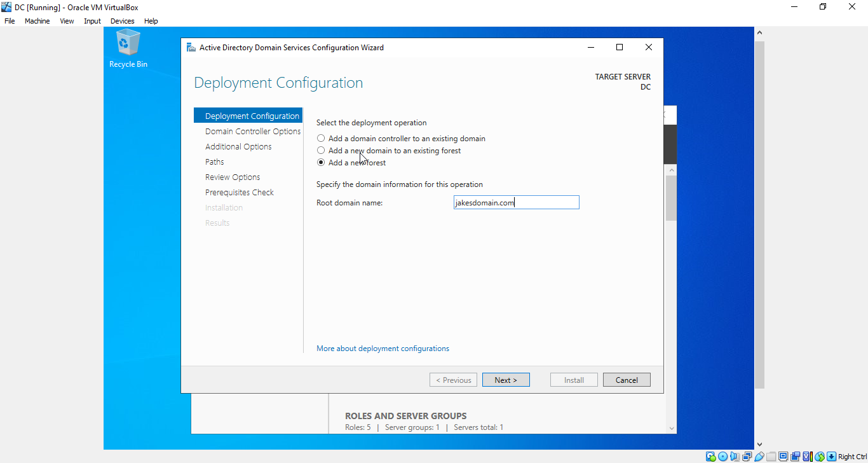
Task: Click inside the Root domain name field
Action: (516, 202)
